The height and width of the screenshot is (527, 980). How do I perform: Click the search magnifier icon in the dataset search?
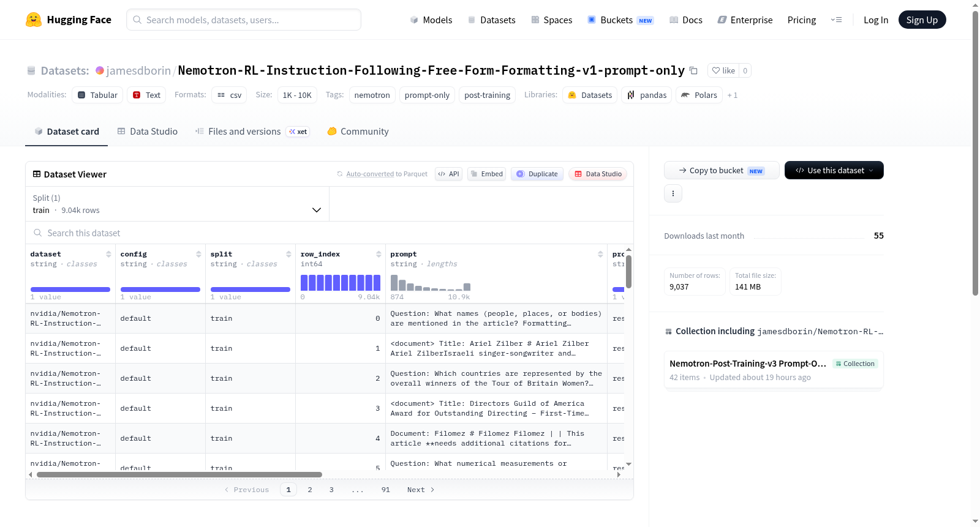pos(38,233)
